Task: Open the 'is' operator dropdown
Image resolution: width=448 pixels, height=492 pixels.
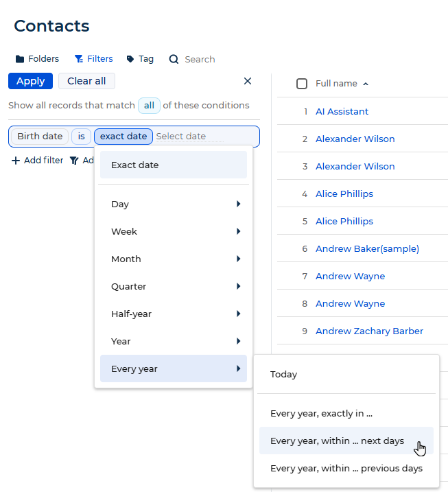Action: [x=81, y=137]
